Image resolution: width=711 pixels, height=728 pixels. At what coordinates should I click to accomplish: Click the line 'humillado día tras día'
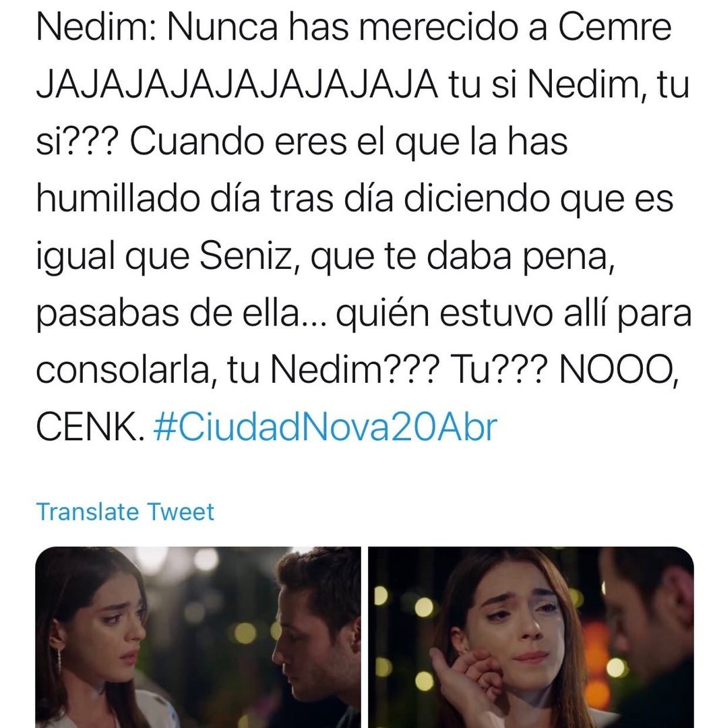pyautogui.click(x=354, y=199)
